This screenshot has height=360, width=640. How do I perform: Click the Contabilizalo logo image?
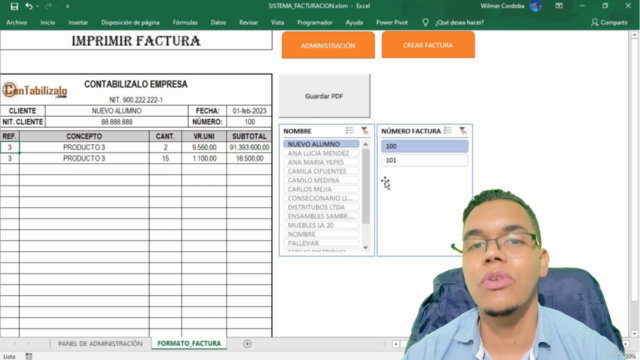pos(35,90)
